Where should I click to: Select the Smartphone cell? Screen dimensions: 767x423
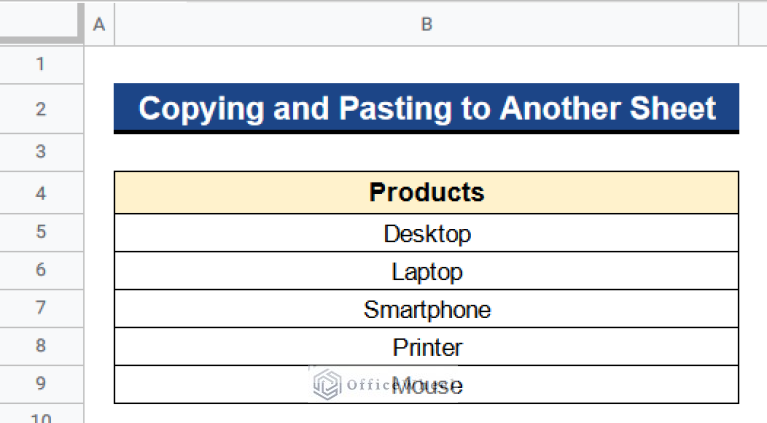(x=426, y=309)
